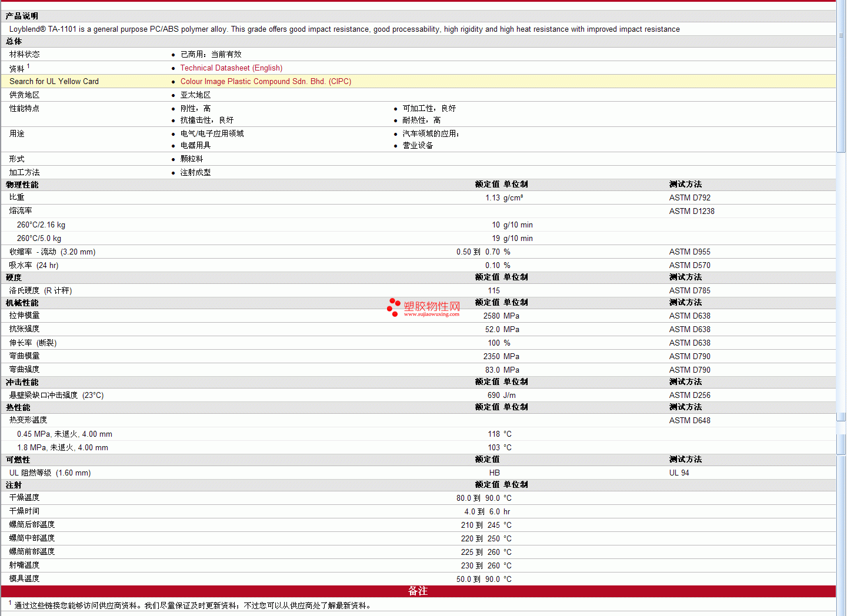
Task: Click the '耐热性, 高' feature entry
Action: (421, 120)
